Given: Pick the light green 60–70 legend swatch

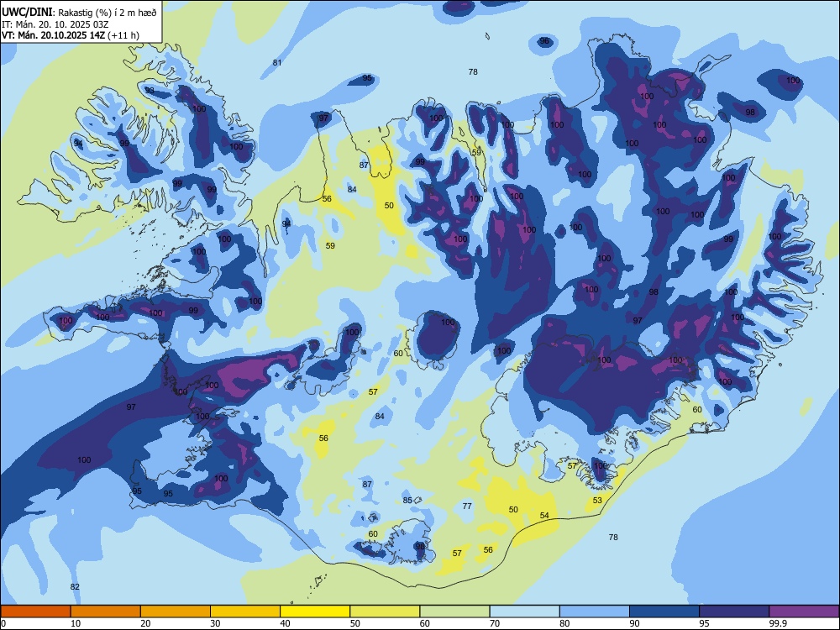Looking at the screenshot, I should pos(454,612).
